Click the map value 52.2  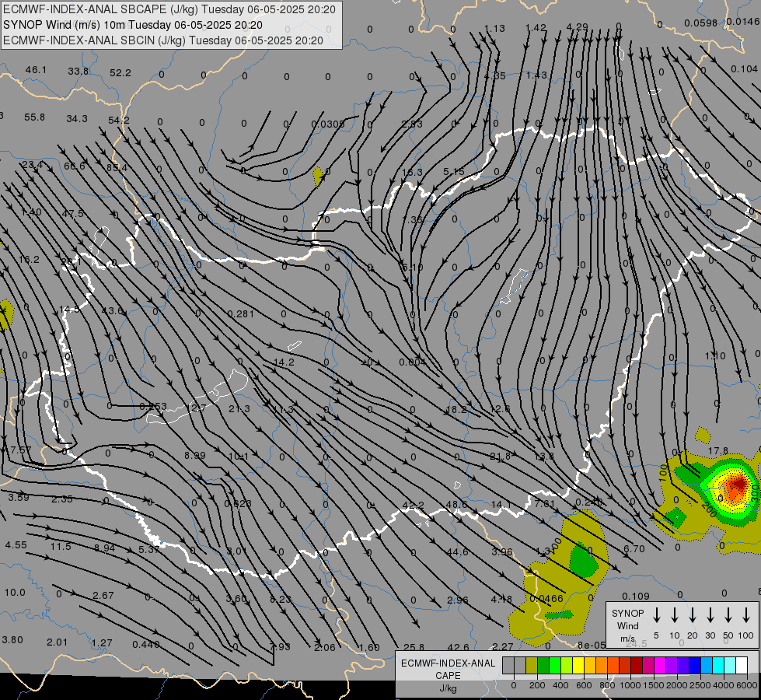pyautogui.click(x=120, y=73)
